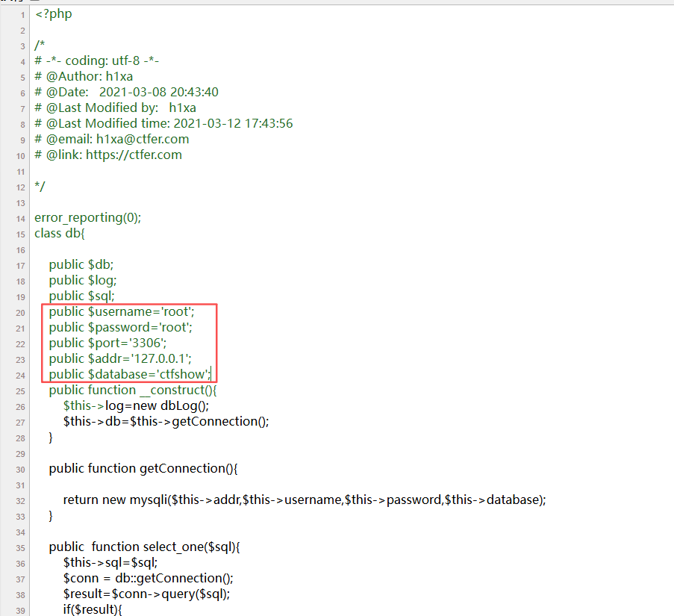Click line number 20 in the gutter
This screenshot has width=674, height=616.
coord(20,313)
